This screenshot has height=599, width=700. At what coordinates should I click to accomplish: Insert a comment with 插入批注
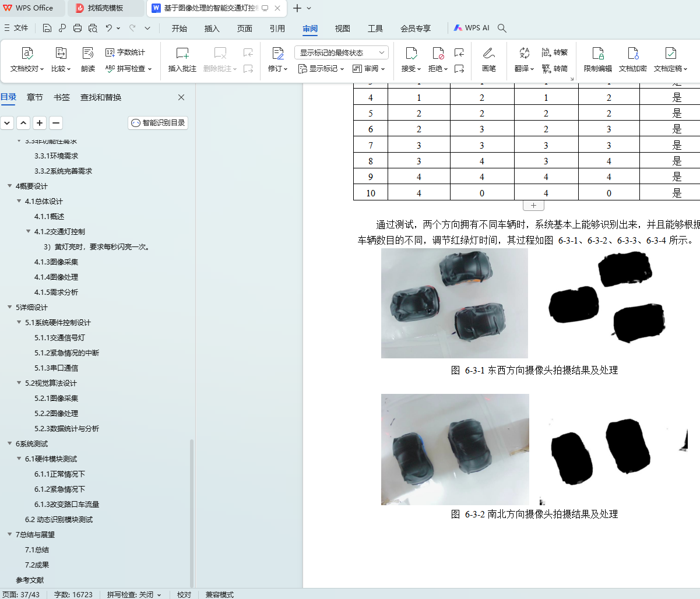[182, 60]
